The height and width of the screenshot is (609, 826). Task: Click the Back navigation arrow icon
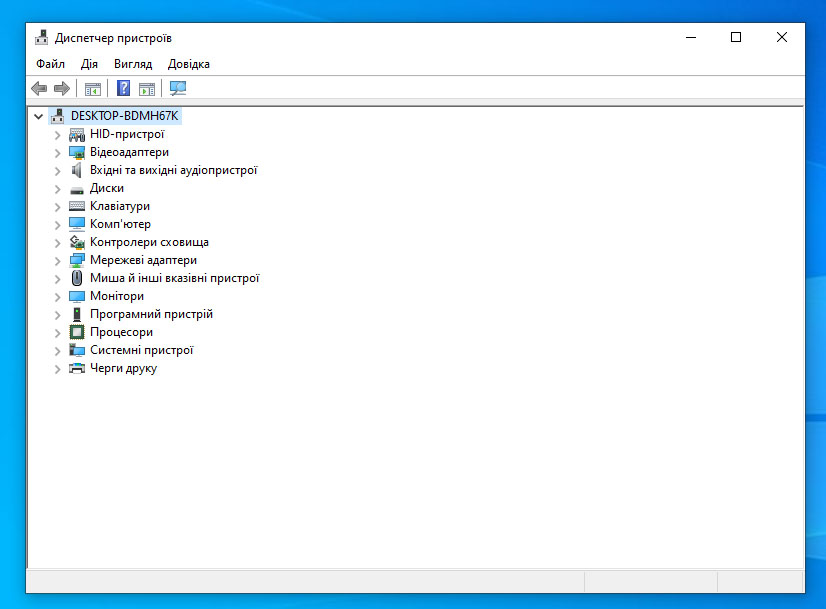(x=38, y=87)
